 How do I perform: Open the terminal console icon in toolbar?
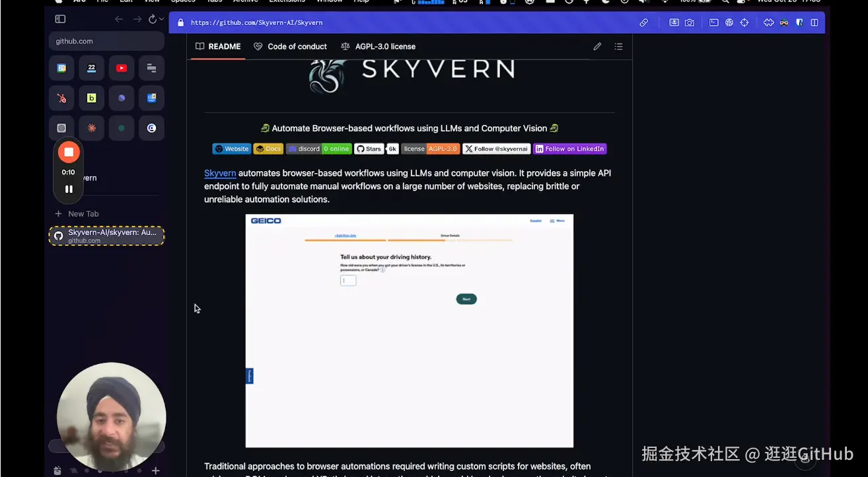714,22
